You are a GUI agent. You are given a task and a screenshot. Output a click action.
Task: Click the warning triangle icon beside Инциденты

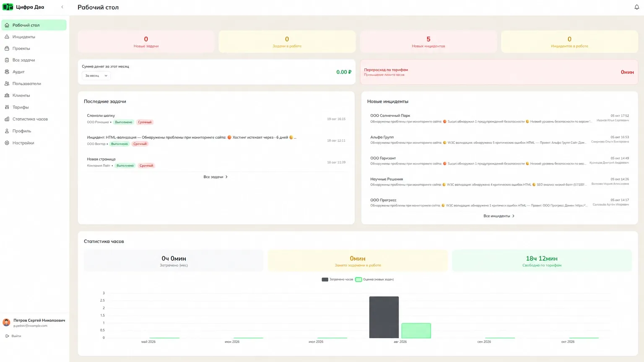pos(7,37)
